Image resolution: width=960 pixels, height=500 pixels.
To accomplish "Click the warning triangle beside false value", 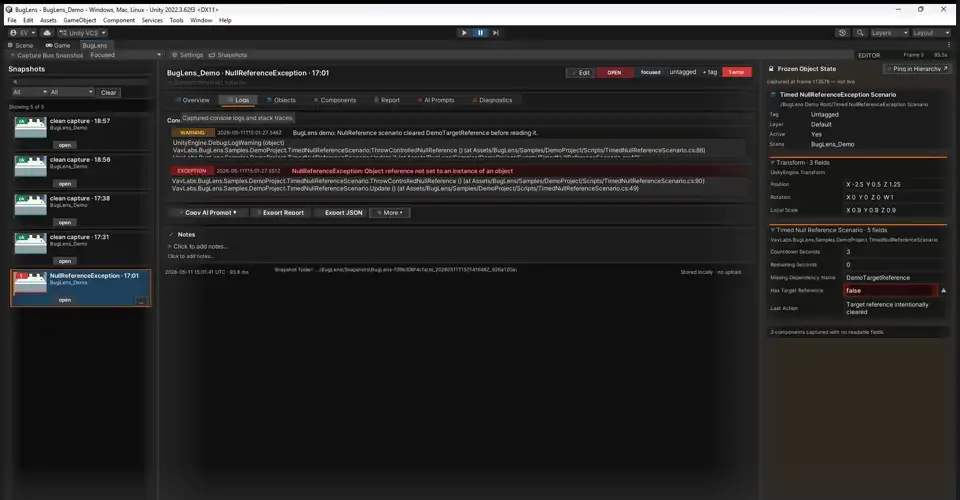I will (x=943, y=291).
